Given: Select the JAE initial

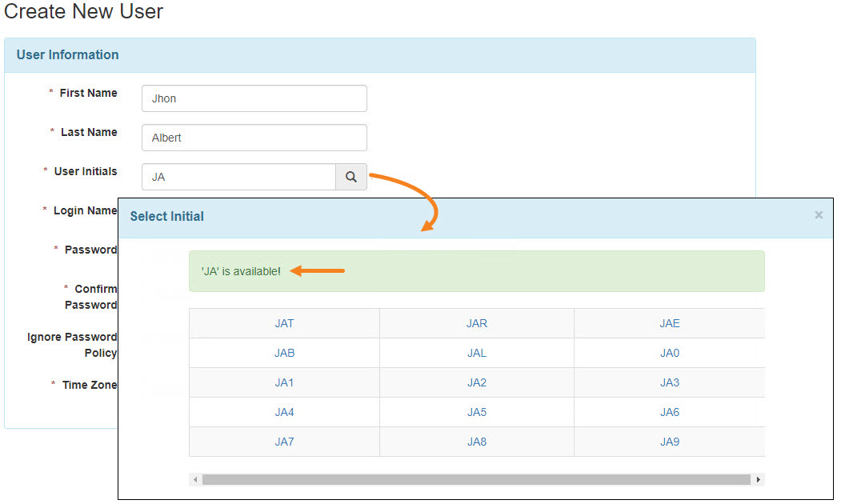Looking at the screenshot, I should click(670, 323).
